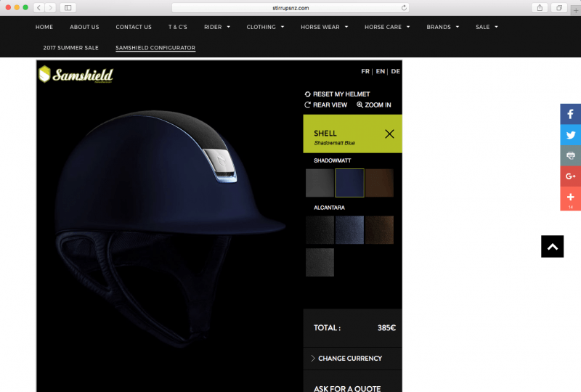Share page on Twitter
Image resolution: width=581 pixels, height=392 pixels.
pos(571,135)
